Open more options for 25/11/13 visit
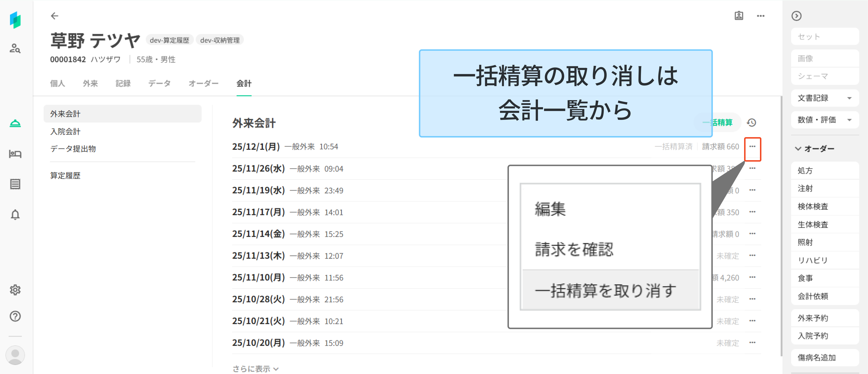This screenshot has width=868, height=374. coord(752,256)
